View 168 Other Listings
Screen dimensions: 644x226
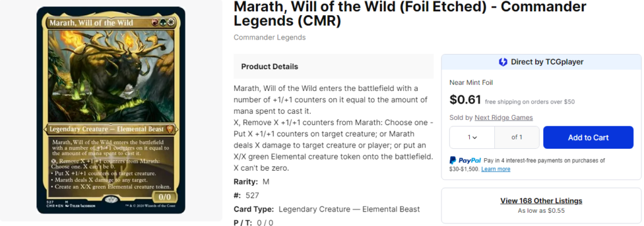click(x=541, y=201)
